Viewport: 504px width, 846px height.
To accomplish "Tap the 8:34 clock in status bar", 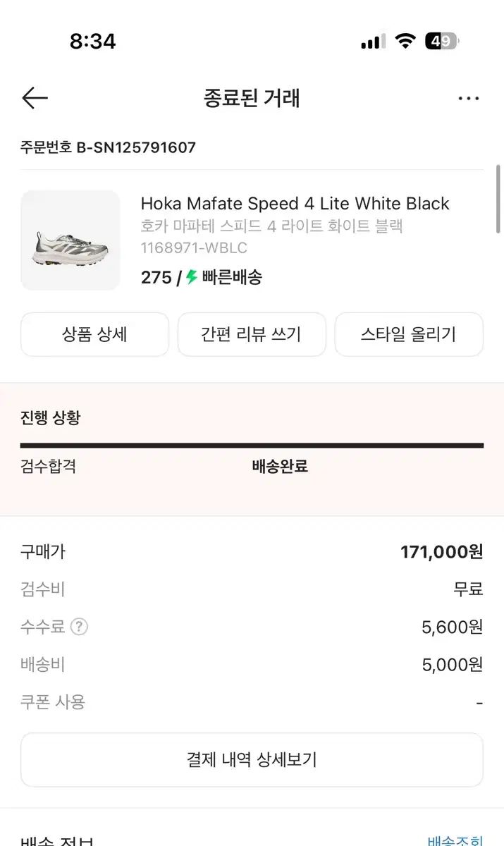I will coord(92,41).
